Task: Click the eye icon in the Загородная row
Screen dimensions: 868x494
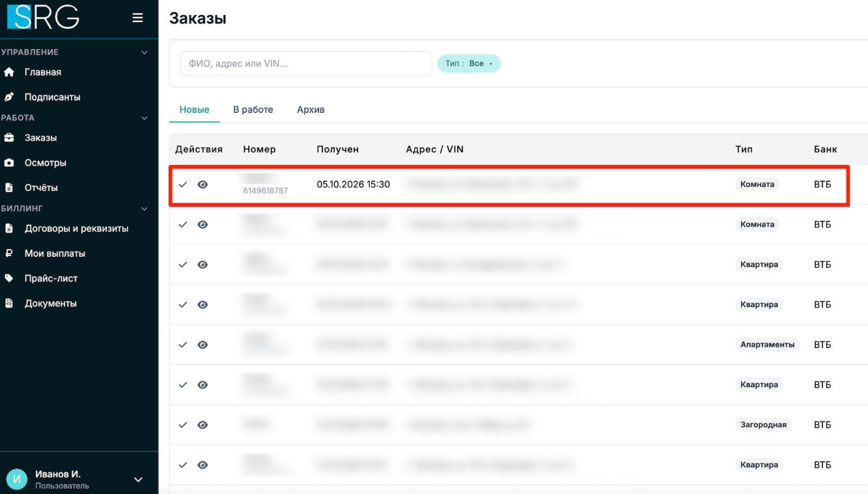Action: point(203,425)
